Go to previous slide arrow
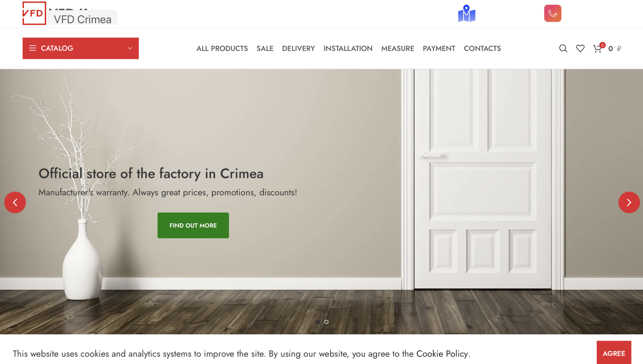Image resolution: width=643 pixels, height=364 pixels. 15,202
